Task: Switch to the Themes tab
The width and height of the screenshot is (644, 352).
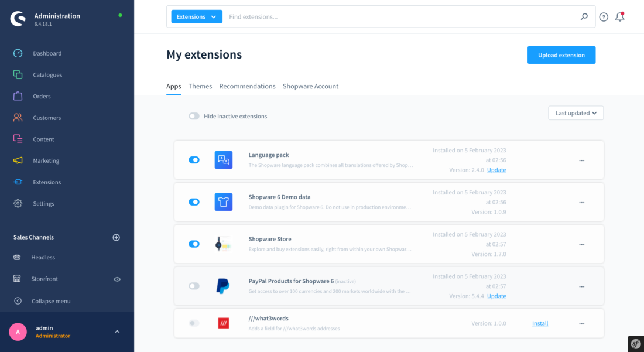Action: [200, 86]
